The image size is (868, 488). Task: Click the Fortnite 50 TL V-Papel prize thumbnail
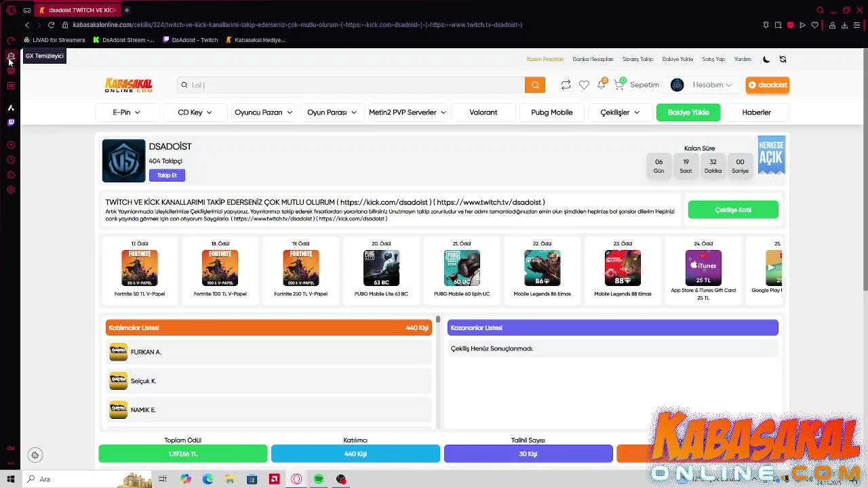140,268
